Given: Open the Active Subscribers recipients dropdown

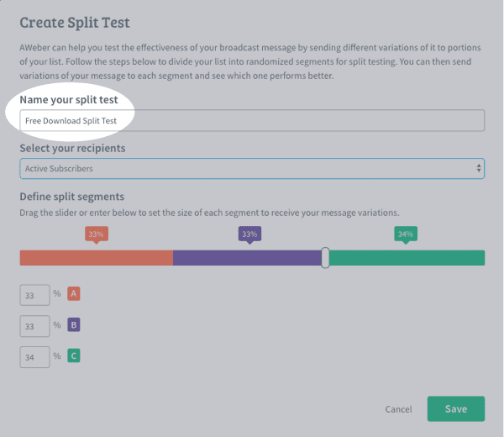Looking at the screenshot, I should pyautogui.click(x=252, y=169).
